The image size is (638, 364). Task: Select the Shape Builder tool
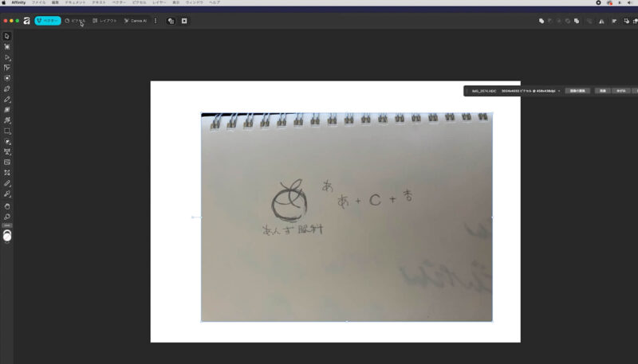click(x=7, y=142)
